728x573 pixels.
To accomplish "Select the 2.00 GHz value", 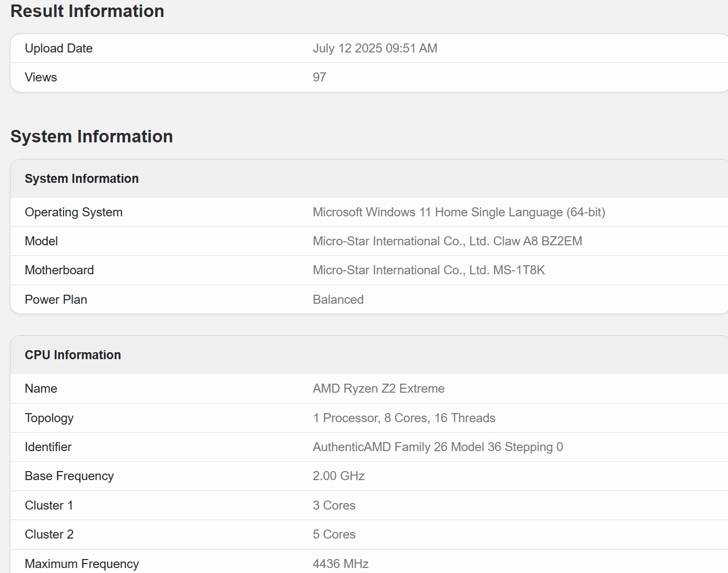I will [339, 476].
